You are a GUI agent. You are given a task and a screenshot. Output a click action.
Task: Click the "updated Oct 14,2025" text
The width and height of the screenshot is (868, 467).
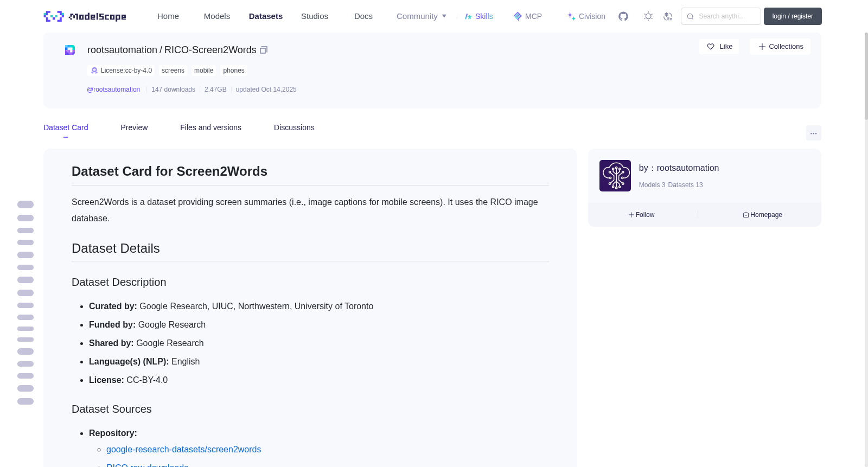(x=266, y=89)
